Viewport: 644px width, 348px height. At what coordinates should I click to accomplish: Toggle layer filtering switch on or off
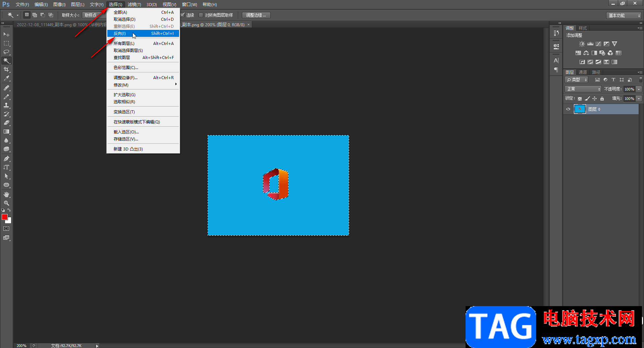coord(641,80)
